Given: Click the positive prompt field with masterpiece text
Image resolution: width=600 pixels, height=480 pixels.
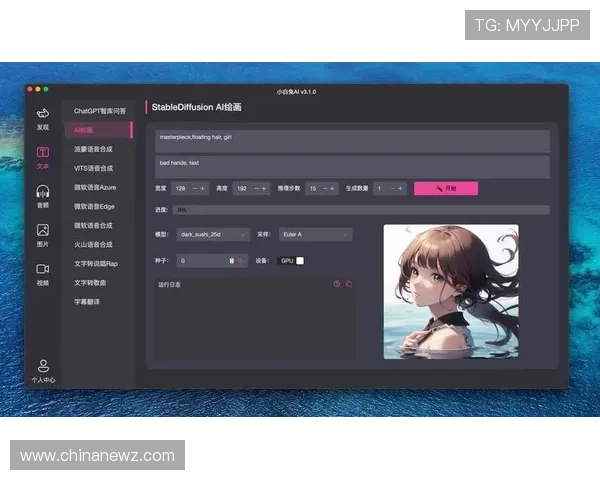Looking at the screenshot, I should [x=352, y=141].
